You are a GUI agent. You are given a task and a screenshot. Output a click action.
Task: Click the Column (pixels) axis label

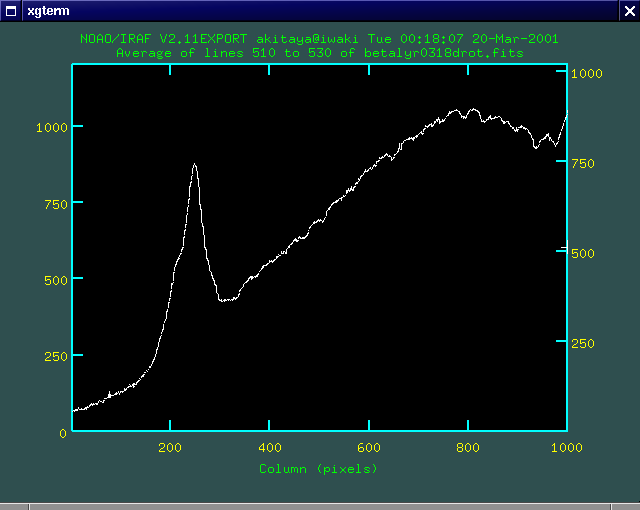point(318,468)
